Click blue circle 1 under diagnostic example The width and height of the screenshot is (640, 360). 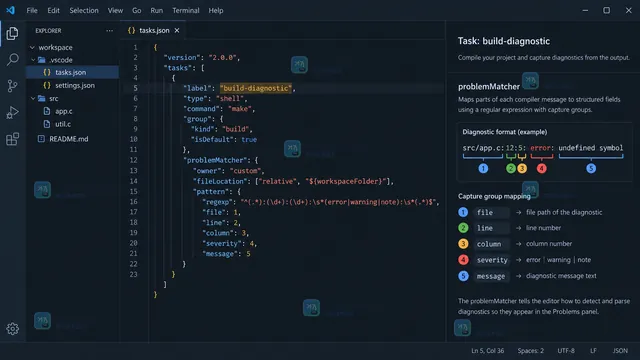[x=483, y=168]
